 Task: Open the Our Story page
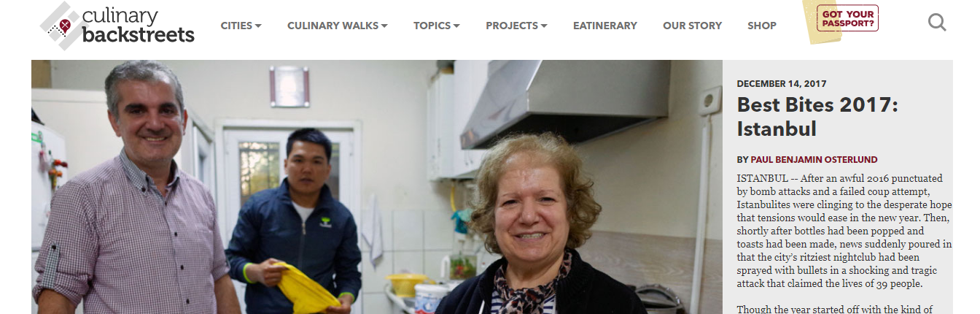(692, 26)
